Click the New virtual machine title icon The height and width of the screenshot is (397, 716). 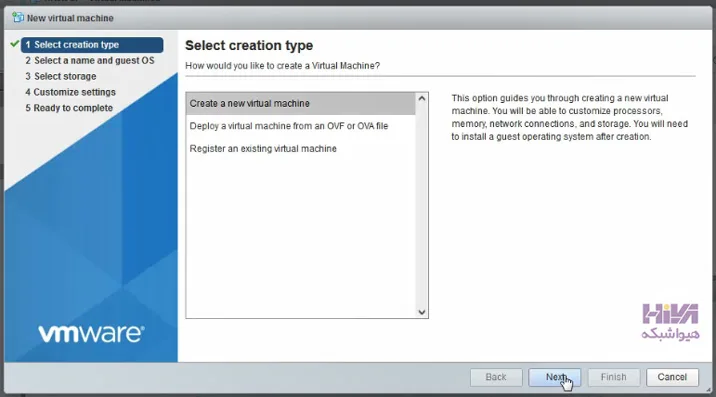pos(18,18)
